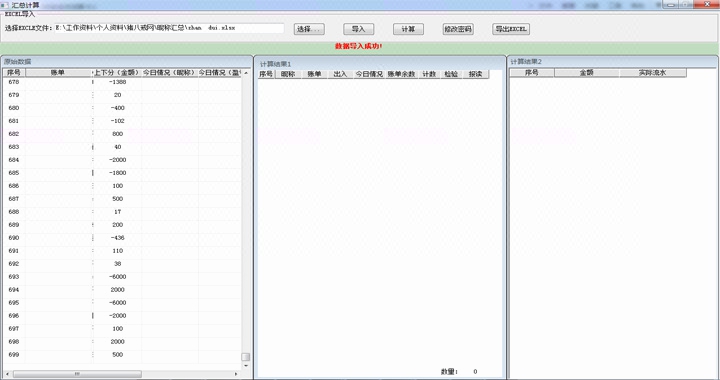Viewport: 720px width, 380px height.
Task: Click the 金额 column header in 计算结果2
Action: tap(586, 73)
